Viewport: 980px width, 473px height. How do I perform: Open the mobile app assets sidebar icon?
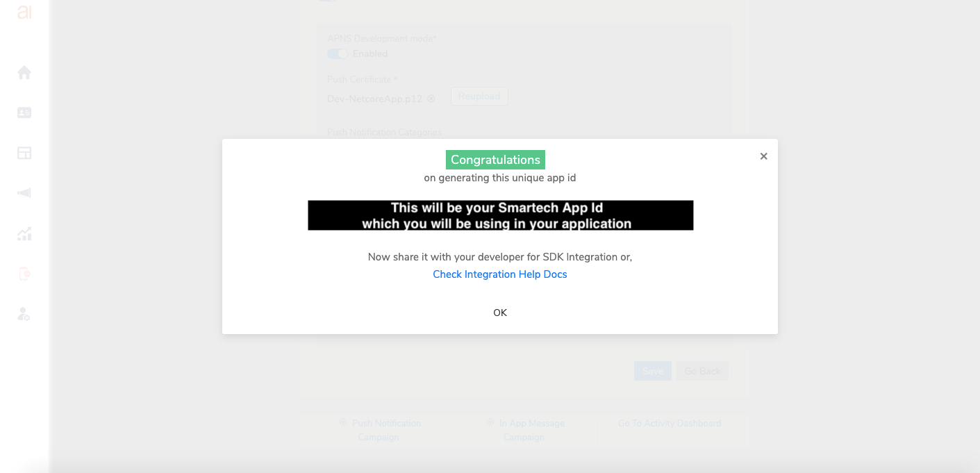tap(24, 274)
